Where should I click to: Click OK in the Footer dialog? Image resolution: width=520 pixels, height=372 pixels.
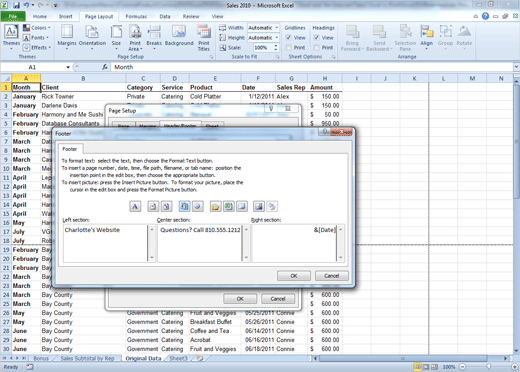[x=294, y=276]
